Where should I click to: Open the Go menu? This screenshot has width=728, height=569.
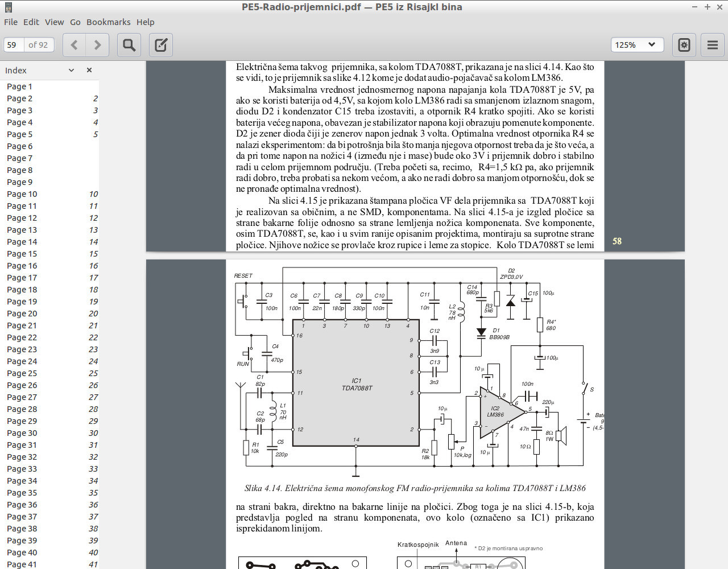point(75,22)
